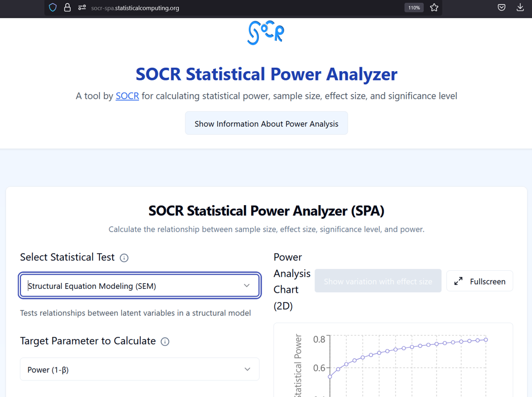532x397 pixels.
Task: Bookmark page using the star icon
Action: (x=434, y=8)
